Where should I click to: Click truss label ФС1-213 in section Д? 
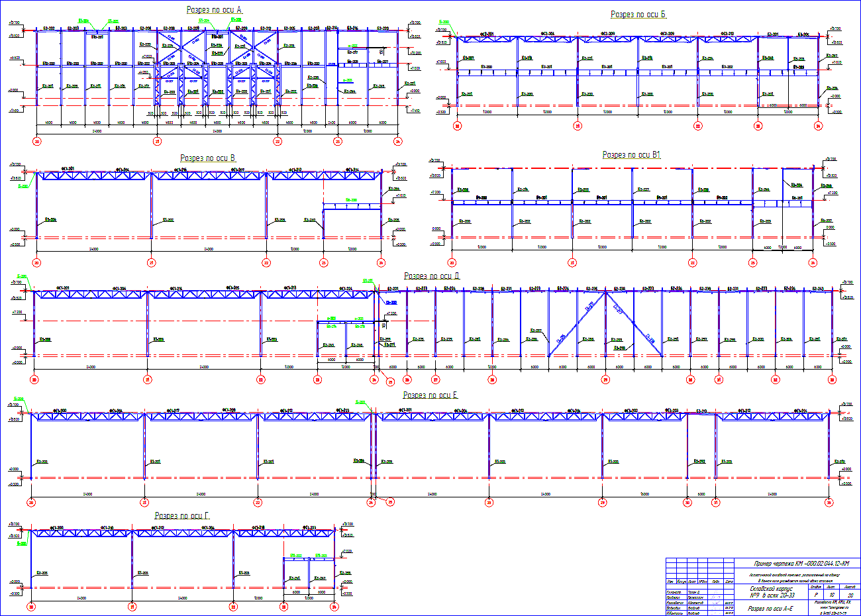[289, 288]
